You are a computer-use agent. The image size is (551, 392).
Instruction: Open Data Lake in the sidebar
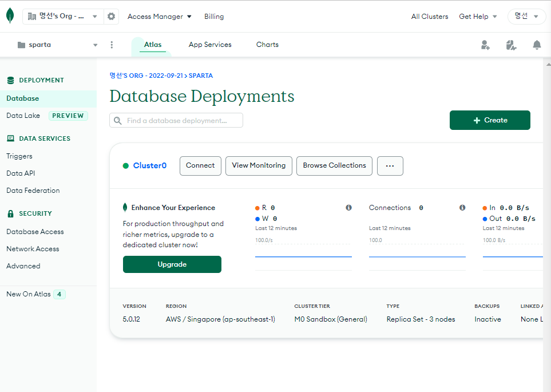[x=23, y=116]
